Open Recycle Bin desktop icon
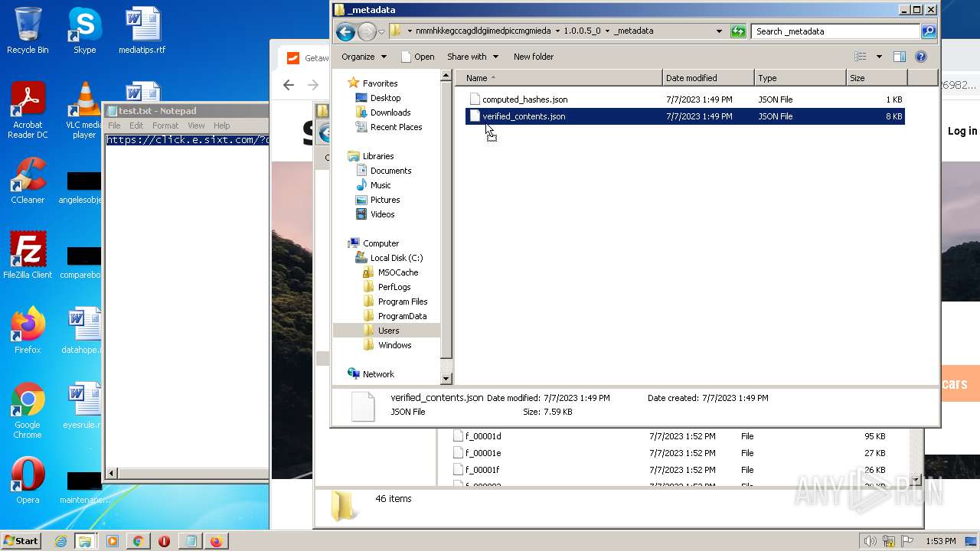 pos(28,31)
